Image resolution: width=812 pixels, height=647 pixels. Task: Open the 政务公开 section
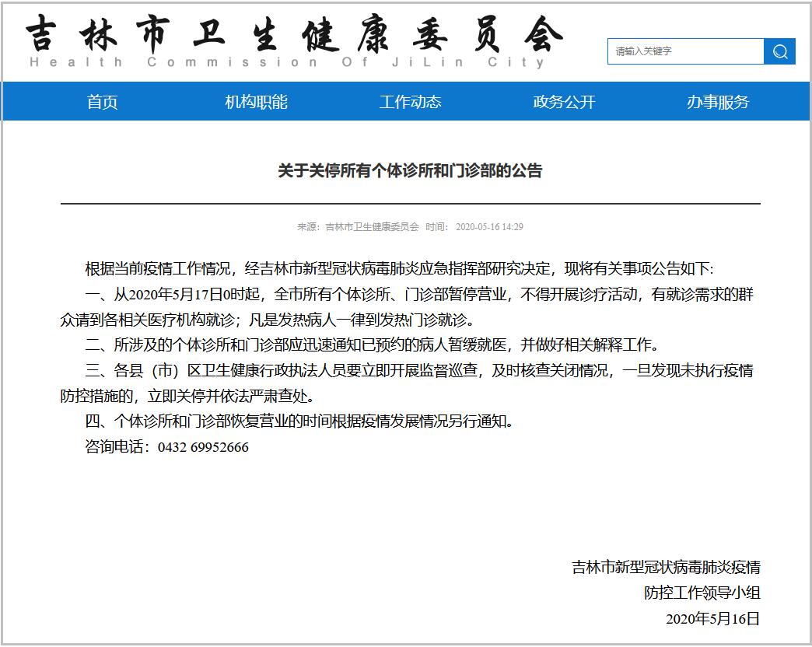pos(562,101)
